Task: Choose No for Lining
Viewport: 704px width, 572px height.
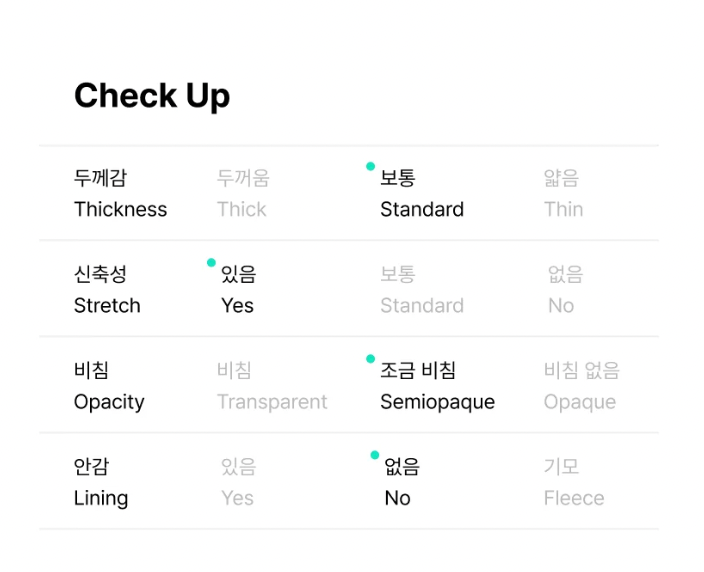Action: coord(400,483)
